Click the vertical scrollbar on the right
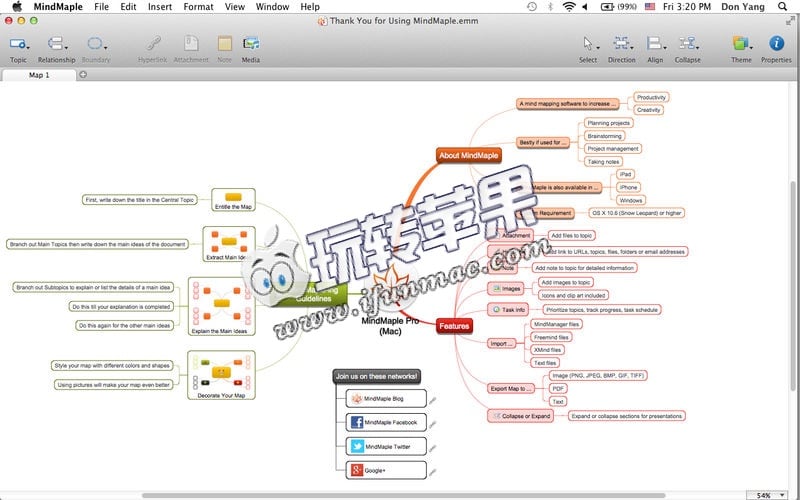 click(x=792, y=286)
